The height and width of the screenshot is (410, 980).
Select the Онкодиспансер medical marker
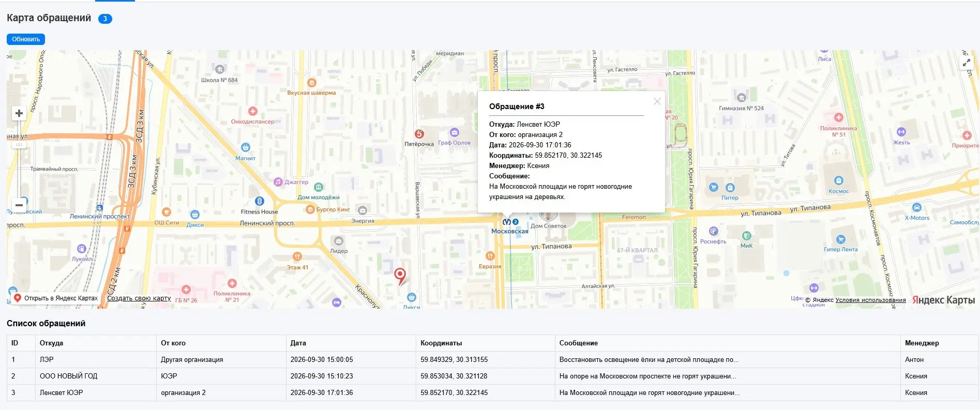click(253, 111)
